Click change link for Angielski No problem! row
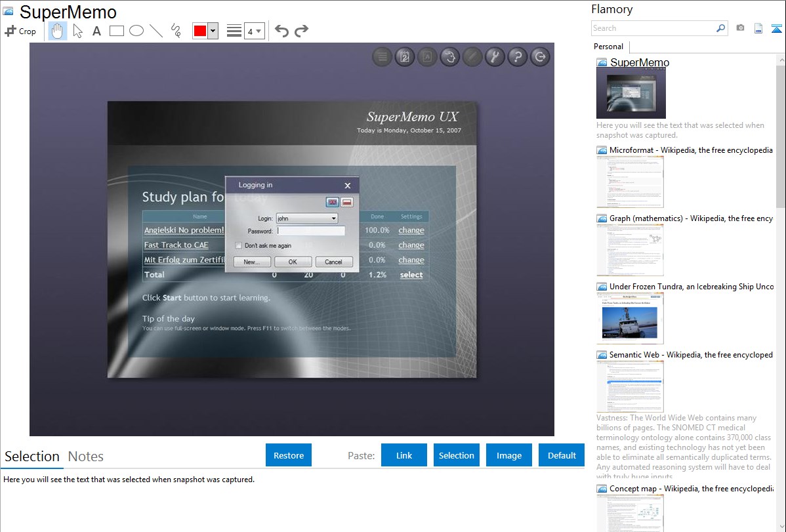 (x=411, y=230)
